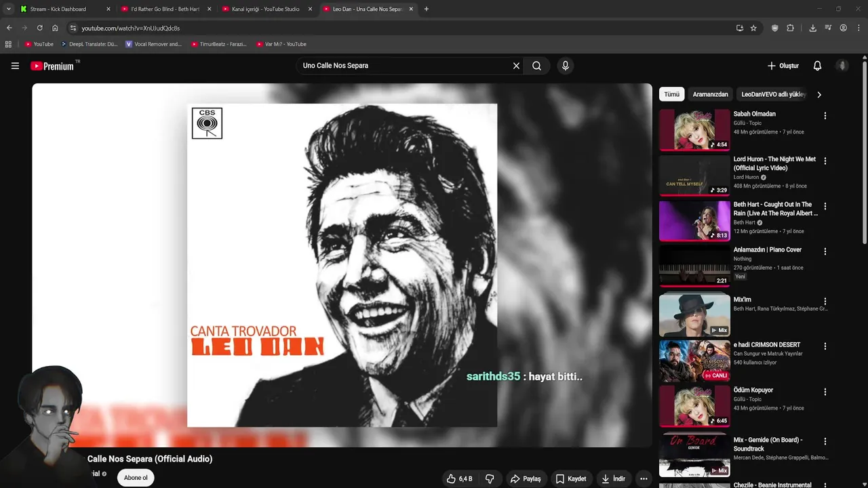Open more actions ellipsis under video
The image size is (868, 488).
pyautogui.click(x=644, y=479)
